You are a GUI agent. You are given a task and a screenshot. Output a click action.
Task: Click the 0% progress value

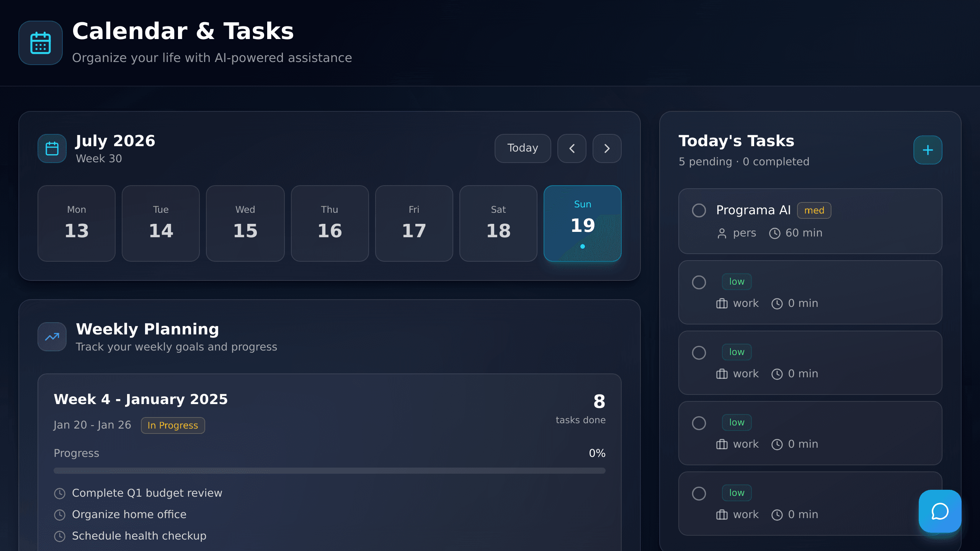[597, 453]
